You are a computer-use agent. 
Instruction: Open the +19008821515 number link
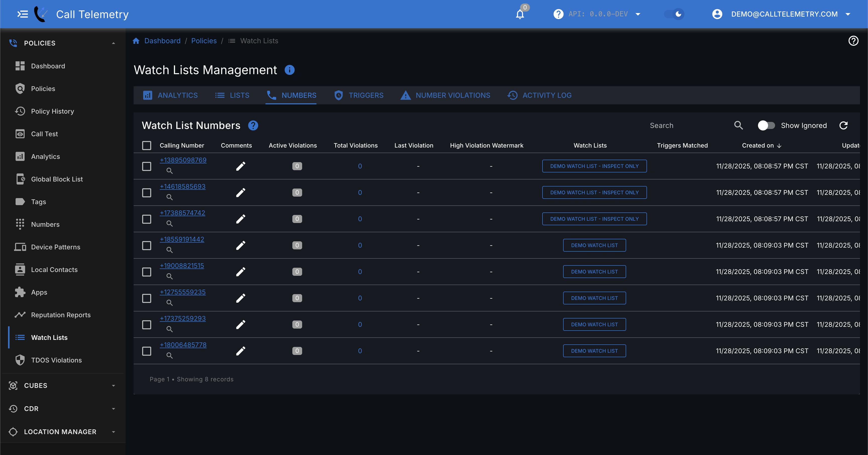[182, 265]
